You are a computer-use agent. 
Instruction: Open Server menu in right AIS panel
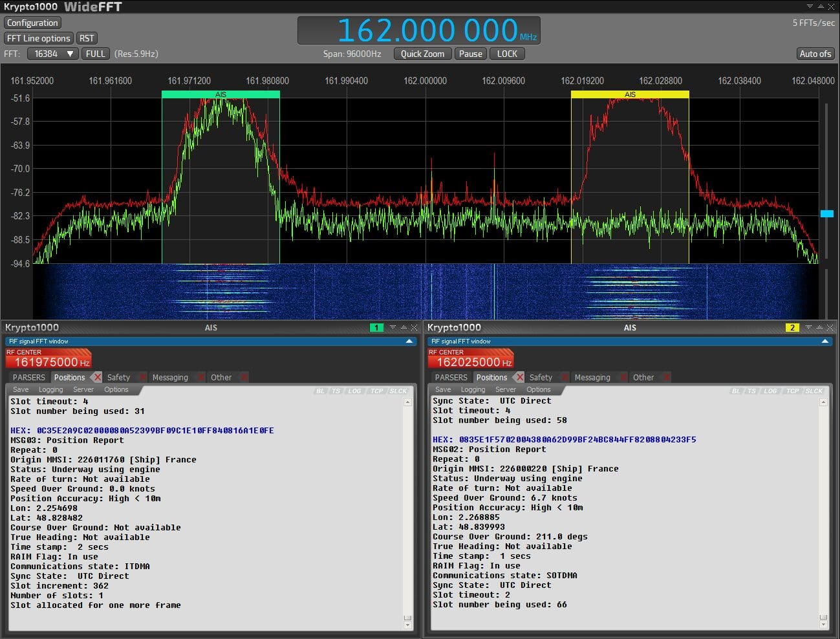[x=506, y=389]
